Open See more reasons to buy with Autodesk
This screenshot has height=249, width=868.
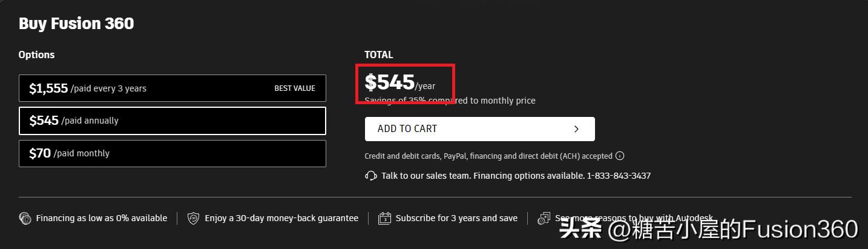[x=634, y=218]
